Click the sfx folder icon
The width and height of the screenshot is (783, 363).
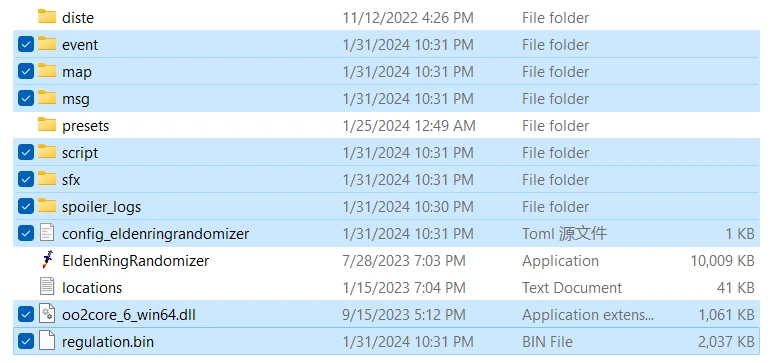pos(47,178)
